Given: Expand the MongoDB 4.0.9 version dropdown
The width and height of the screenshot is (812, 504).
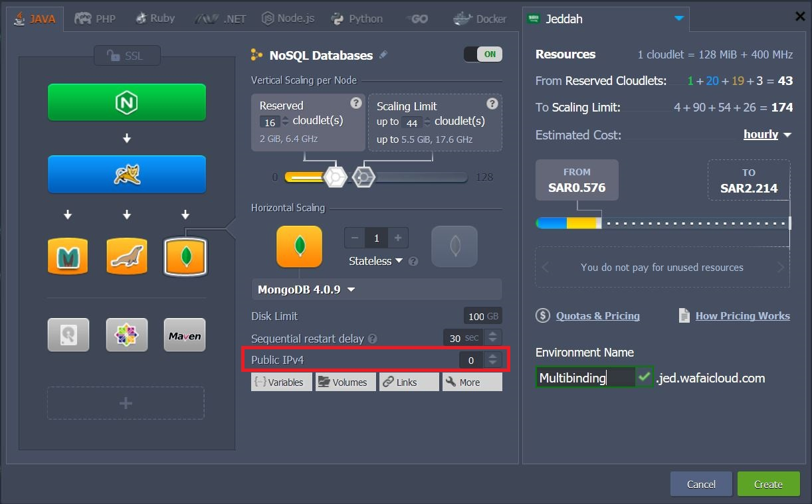Looking at the screenshot, I should pos(377,290).
